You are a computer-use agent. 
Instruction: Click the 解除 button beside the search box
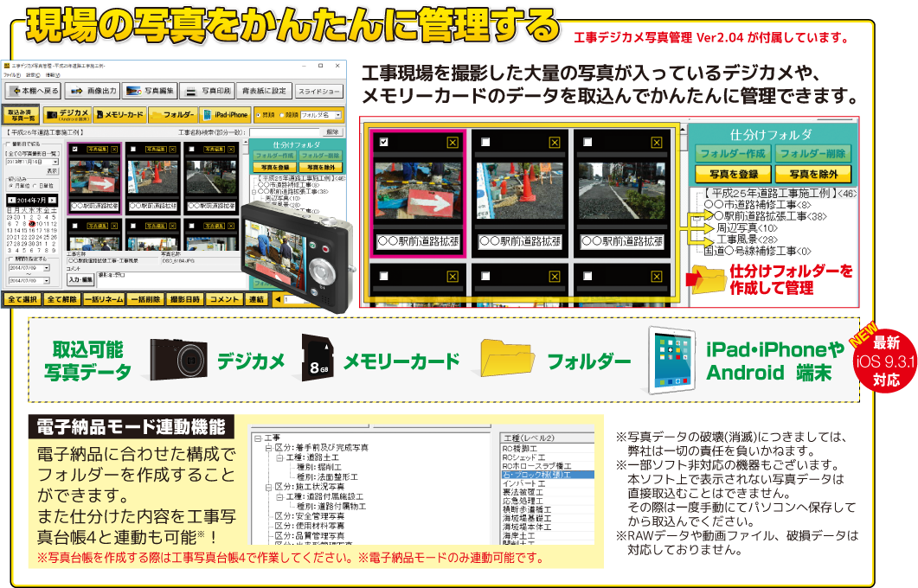[x=332, y=132]
